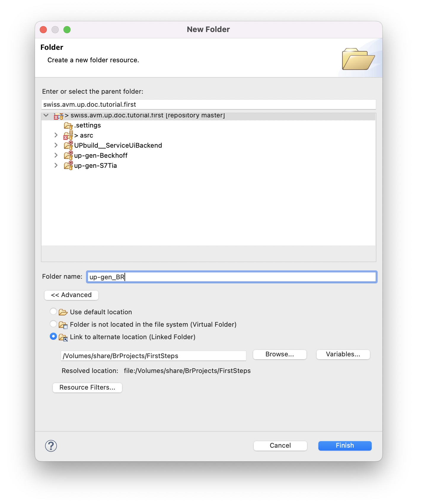Open Resource Filters... settings
Viewport: 431px width, 504px height.
[x=87, y=387]
